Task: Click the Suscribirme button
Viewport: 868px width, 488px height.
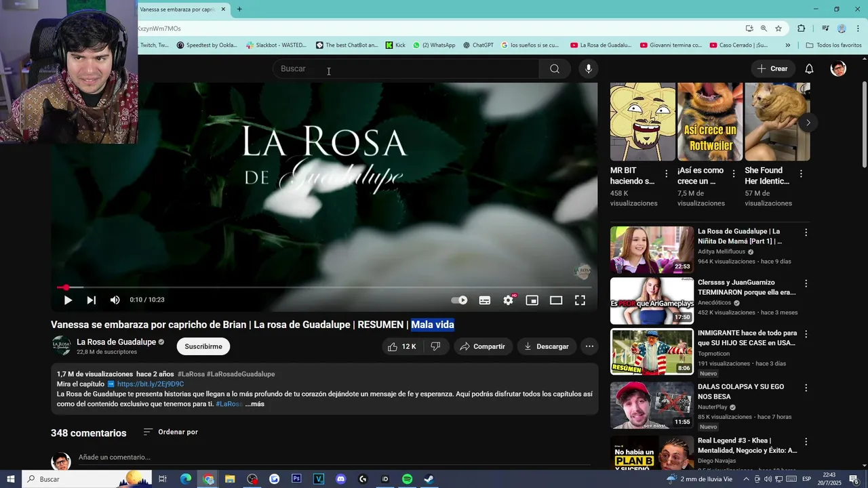Action: 203,346
